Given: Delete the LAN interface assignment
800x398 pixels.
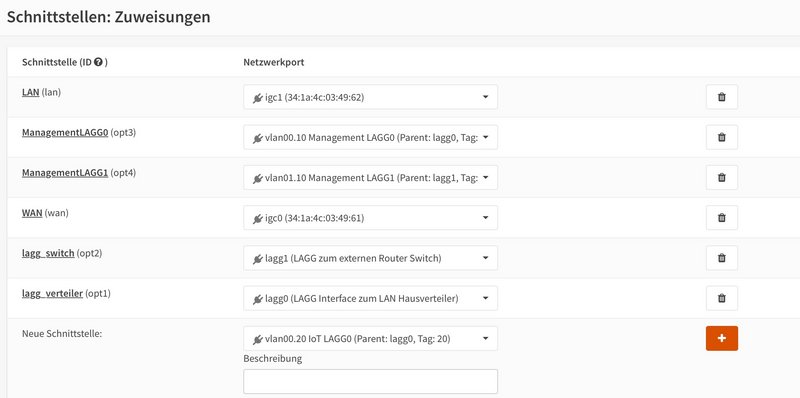Looking at the screenshot, I should tap(721, 97).
